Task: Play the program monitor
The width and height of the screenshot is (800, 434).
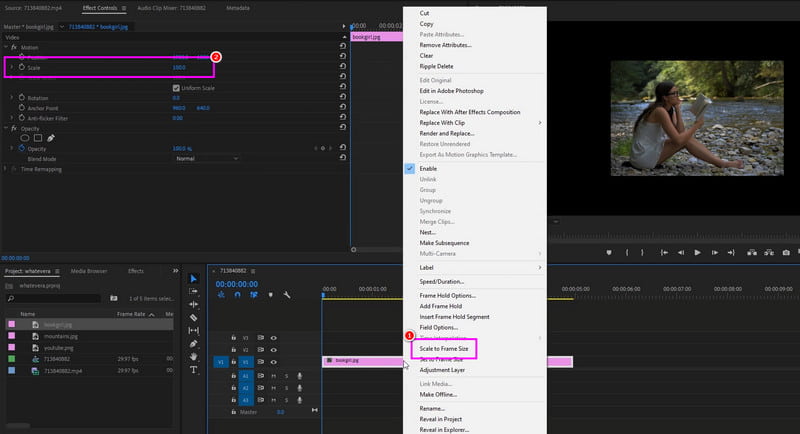Action: click(x=697, y=252)
